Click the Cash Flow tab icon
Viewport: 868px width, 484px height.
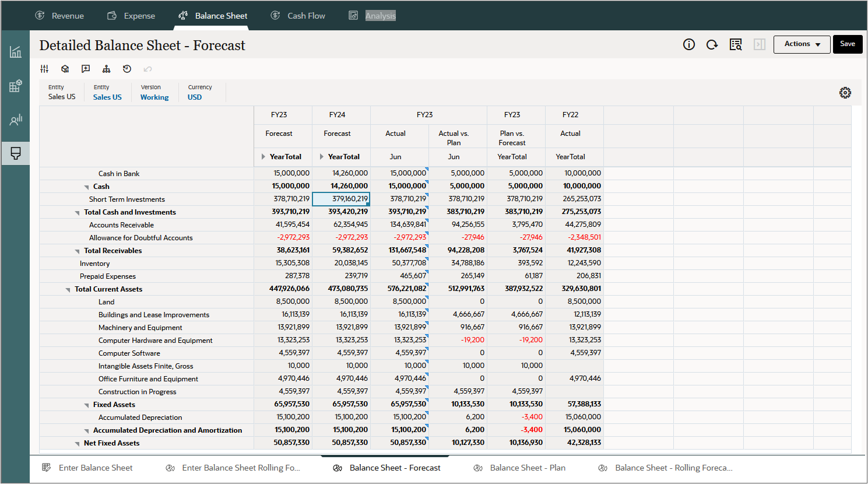[275, 15]
